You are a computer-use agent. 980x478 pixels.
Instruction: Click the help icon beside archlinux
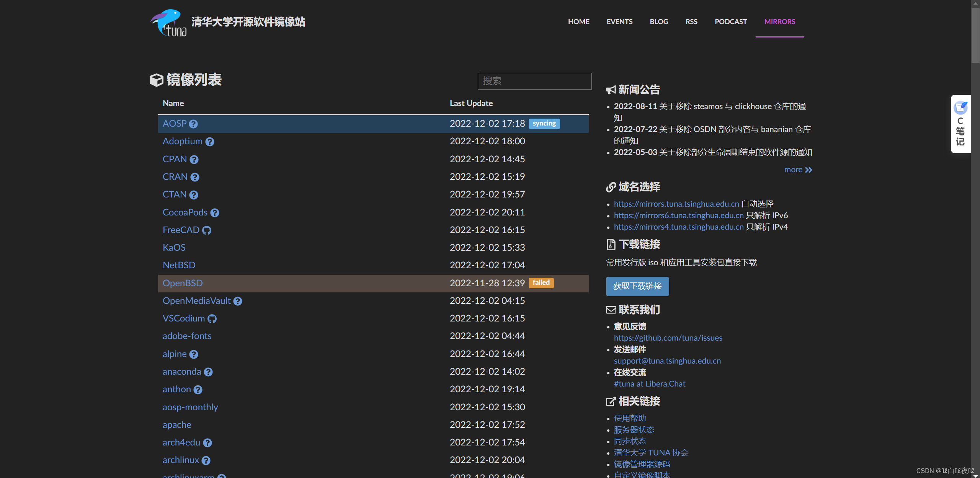point(206,460)
